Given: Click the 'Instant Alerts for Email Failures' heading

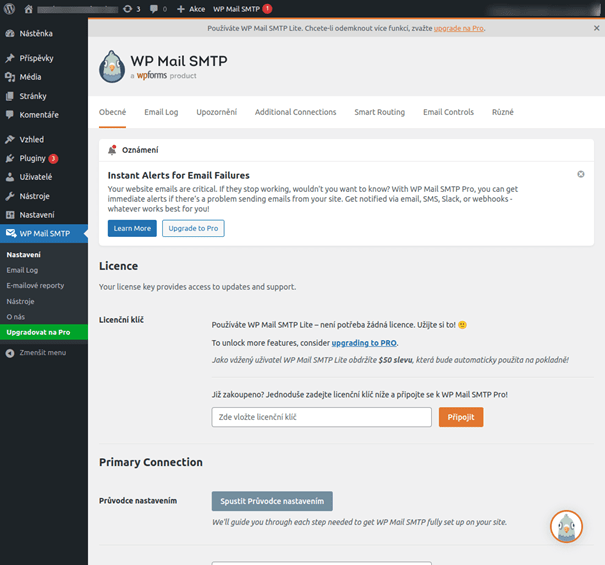Looking at the screenshot, I should point(179,176).
